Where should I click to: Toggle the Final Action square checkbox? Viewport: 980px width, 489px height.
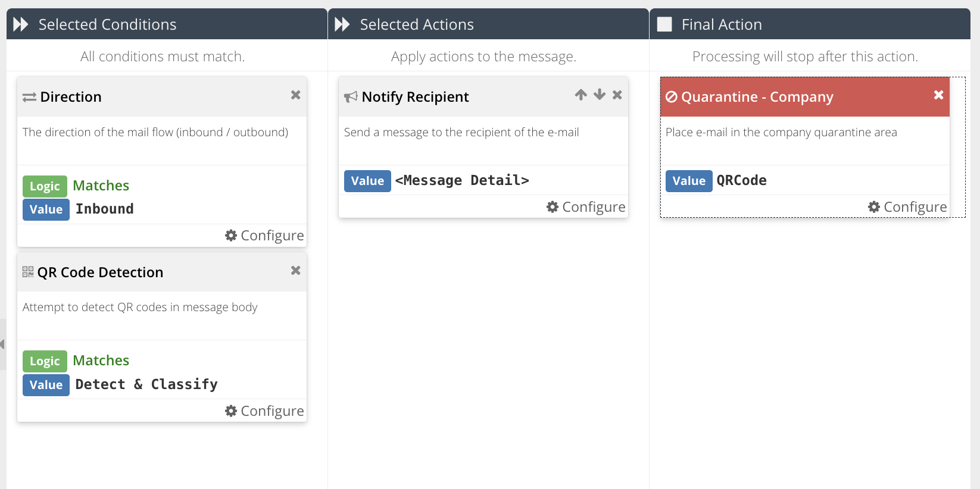[x=664, y=24]
